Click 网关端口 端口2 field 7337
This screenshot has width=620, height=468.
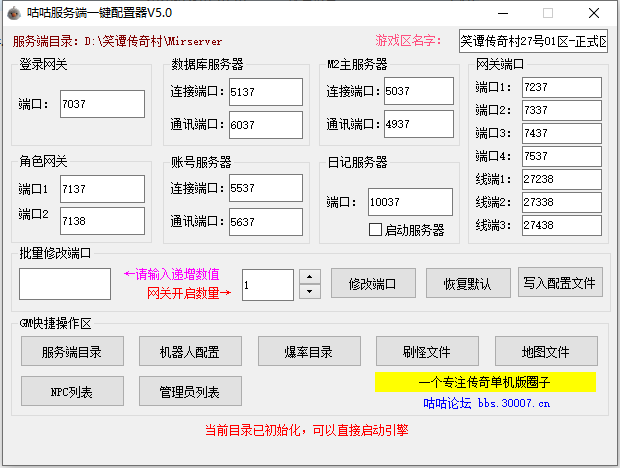pos(562,110)
